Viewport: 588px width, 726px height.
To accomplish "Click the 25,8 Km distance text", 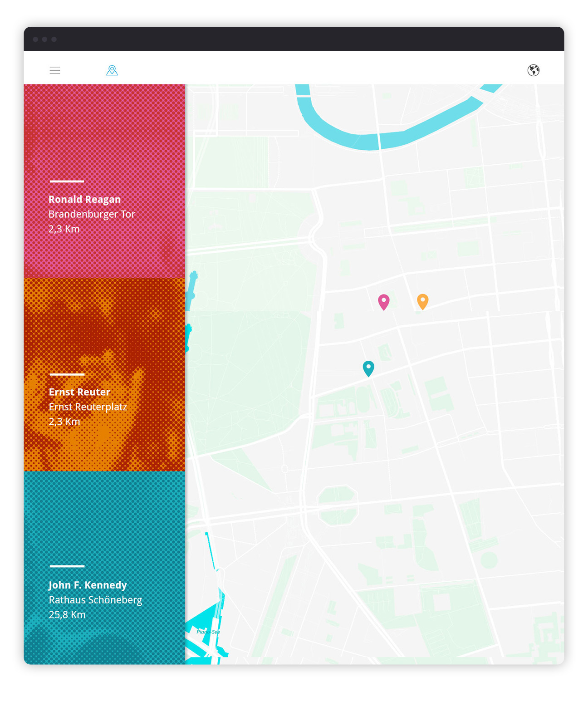I will [67, 615].
